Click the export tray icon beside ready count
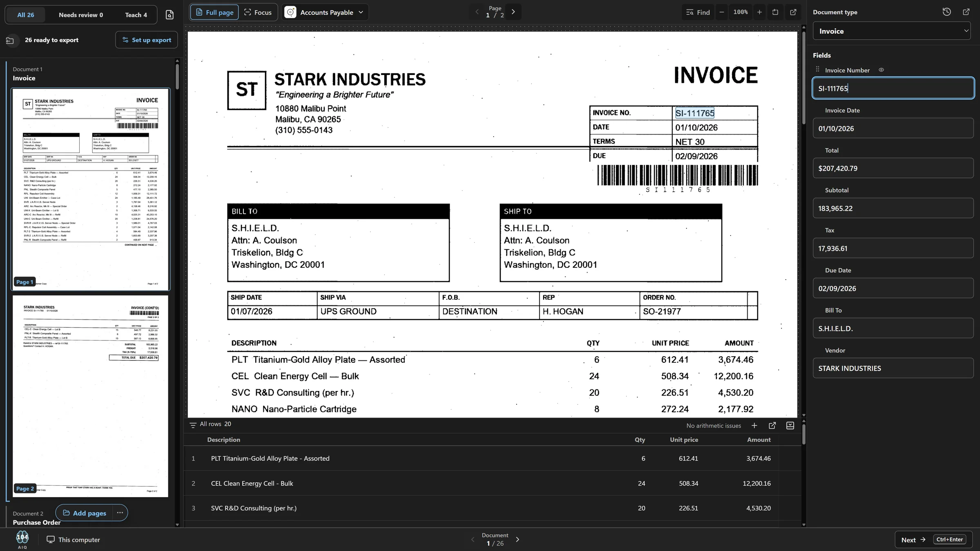The image size is (980, 551). click(10, 40)
